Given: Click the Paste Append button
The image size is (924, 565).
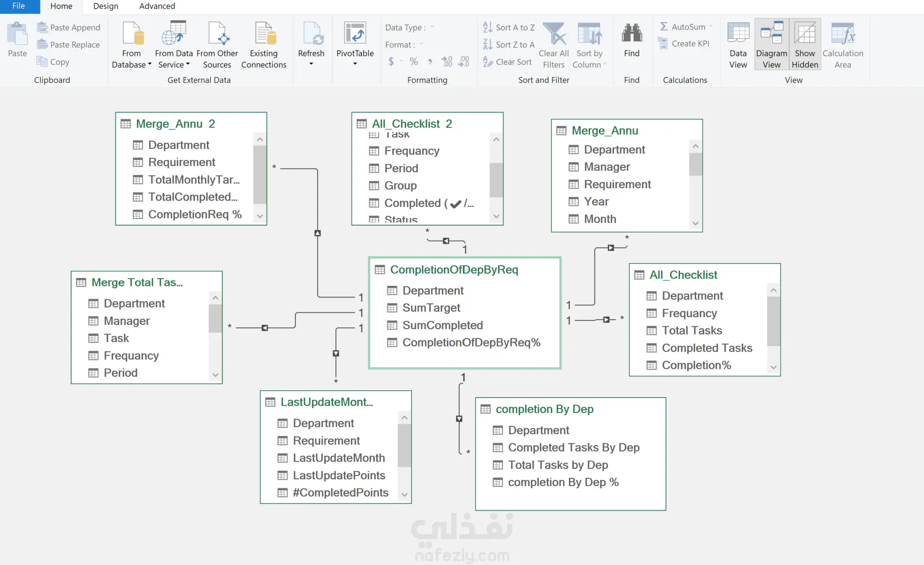Looking at the screenshot, I should click(x=69, y=27).
